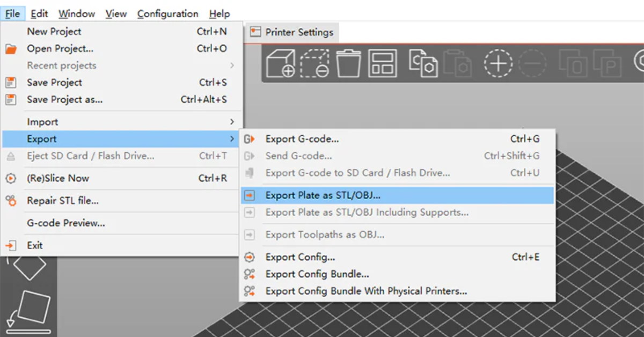Click the Copy toolbar icon

coord(423,63)
